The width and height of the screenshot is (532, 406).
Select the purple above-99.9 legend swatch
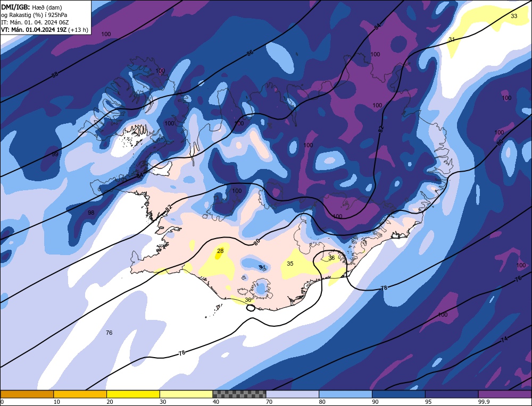(x=505, y=394)
